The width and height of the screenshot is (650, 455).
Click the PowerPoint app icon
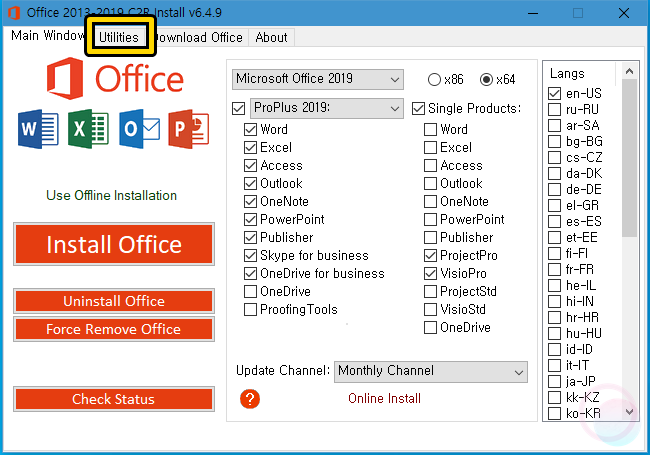tap(189, 129)
